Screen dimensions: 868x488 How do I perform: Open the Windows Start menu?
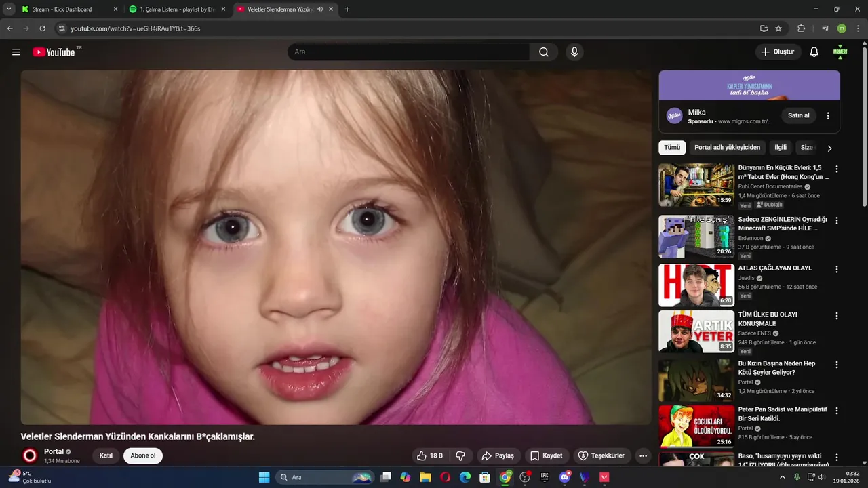pyautogui.click(x=264, y=477)
